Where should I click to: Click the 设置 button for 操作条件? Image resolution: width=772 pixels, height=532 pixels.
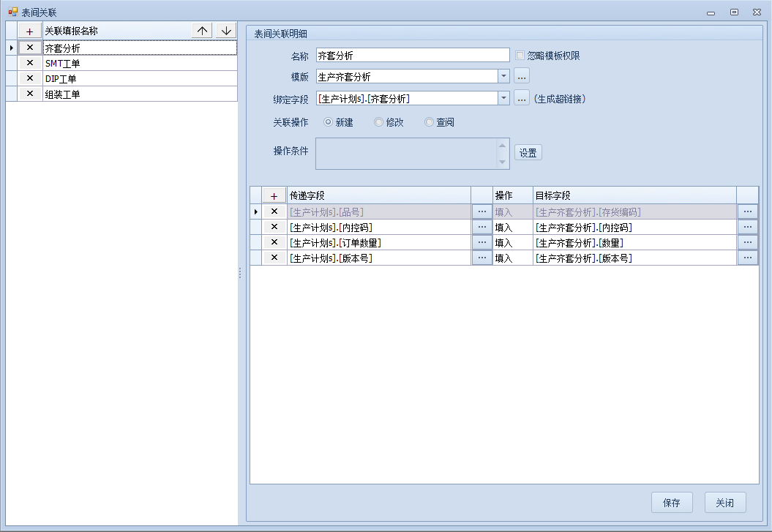tap(528, 153)
